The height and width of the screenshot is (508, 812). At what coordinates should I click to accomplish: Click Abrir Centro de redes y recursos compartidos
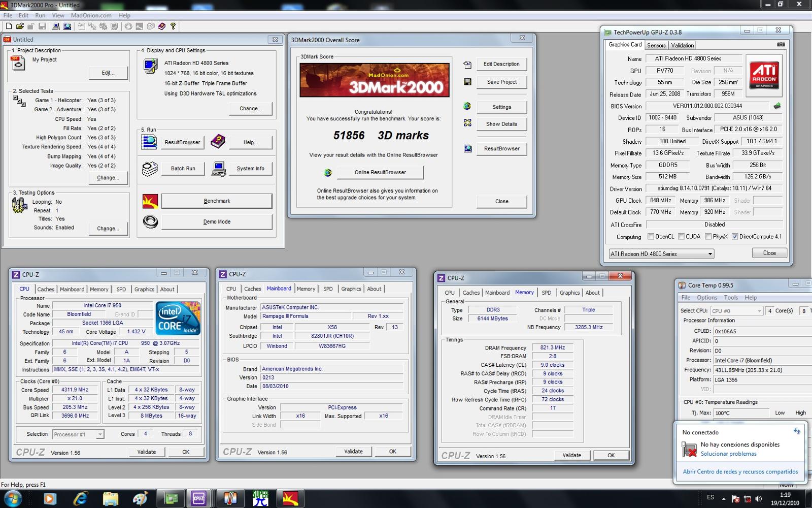click(740, 471)
